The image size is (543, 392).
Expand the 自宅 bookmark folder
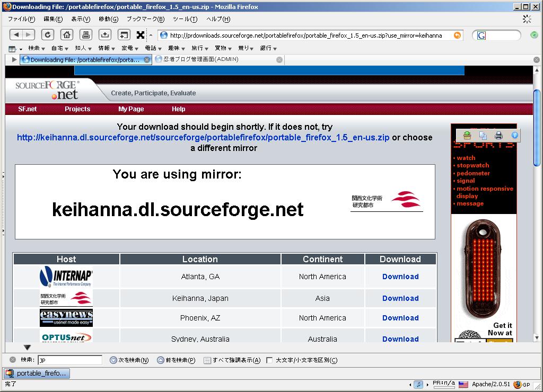pyautogui.click(x=59, y=48)
